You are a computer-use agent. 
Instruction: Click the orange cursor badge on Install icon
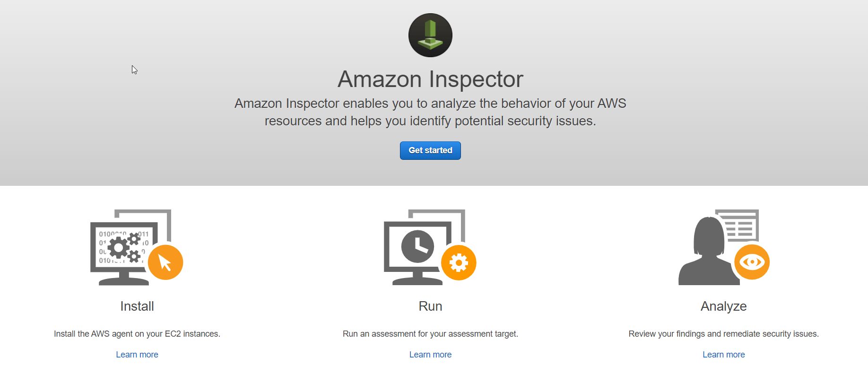pyautogui.click(x=166, y=262)
